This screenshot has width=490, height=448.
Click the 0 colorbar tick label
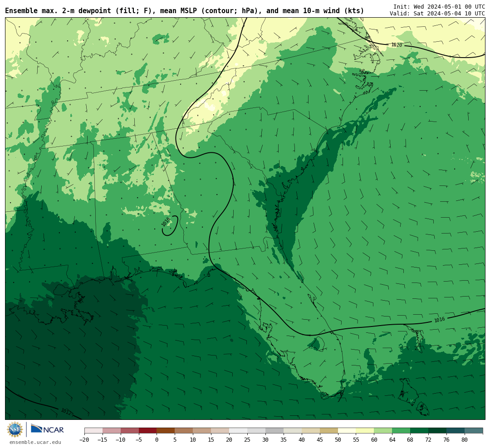157,440
